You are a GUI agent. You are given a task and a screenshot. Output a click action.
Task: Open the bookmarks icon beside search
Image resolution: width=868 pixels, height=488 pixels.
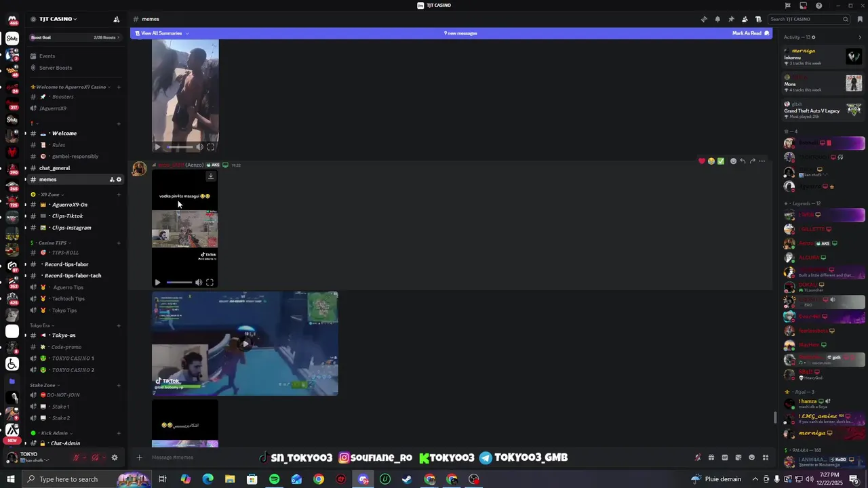[x=860, y=19]
